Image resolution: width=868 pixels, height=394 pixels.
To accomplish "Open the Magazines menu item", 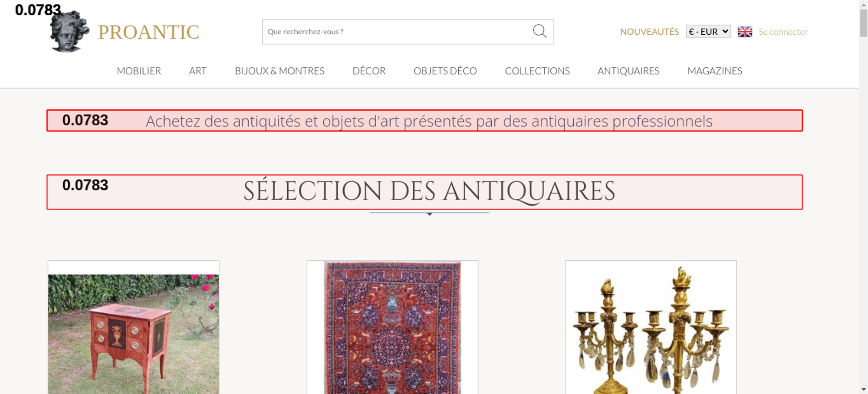I will point(714,71).
